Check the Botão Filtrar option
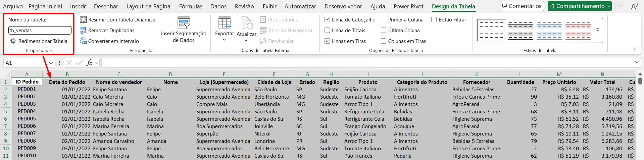 434,20
